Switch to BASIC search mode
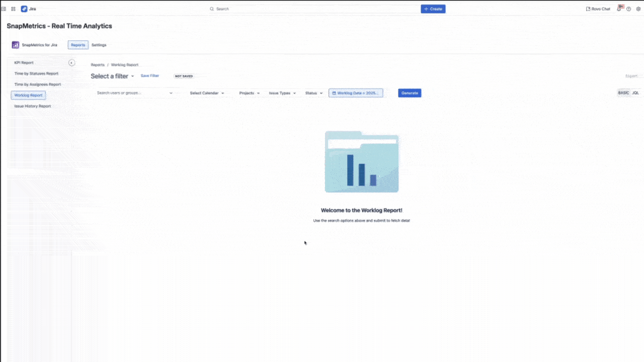This screenshot has width=644, height=362. (623, 93)
